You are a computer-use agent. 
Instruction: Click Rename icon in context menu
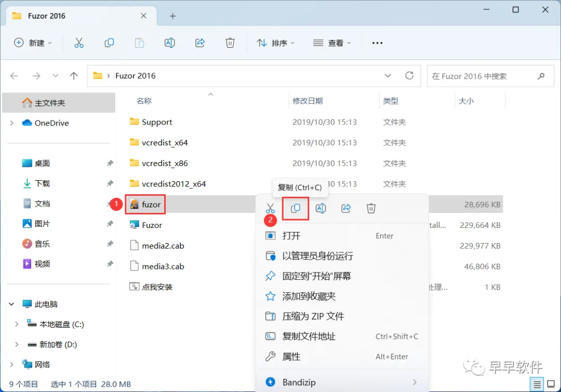(x=320, y=208)
